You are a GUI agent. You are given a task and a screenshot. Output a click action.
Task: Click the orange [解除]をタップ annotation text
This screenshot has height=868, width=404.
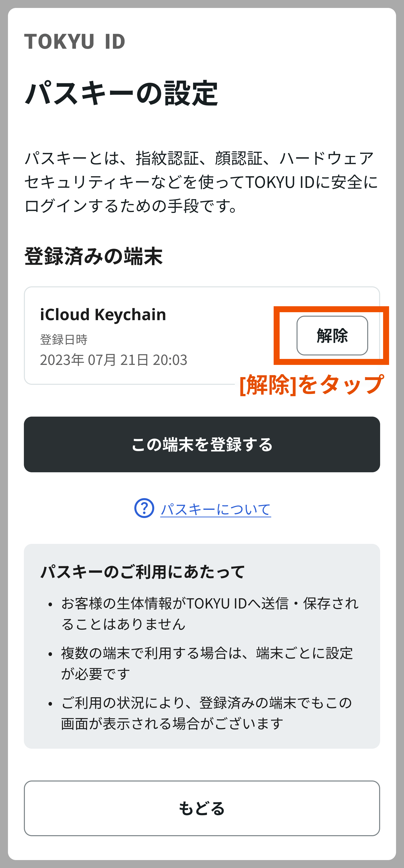(x=312, y=385)
